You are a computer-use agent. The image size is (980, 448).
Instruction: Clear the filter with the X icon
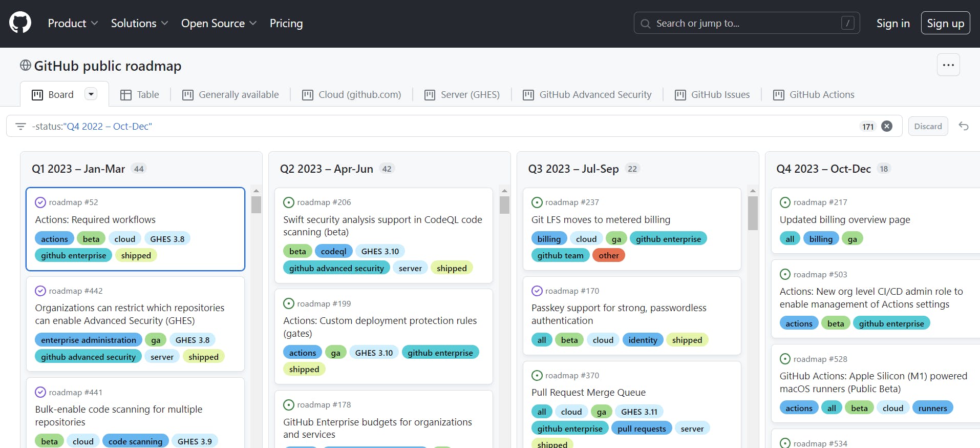(x=887, y=126)
